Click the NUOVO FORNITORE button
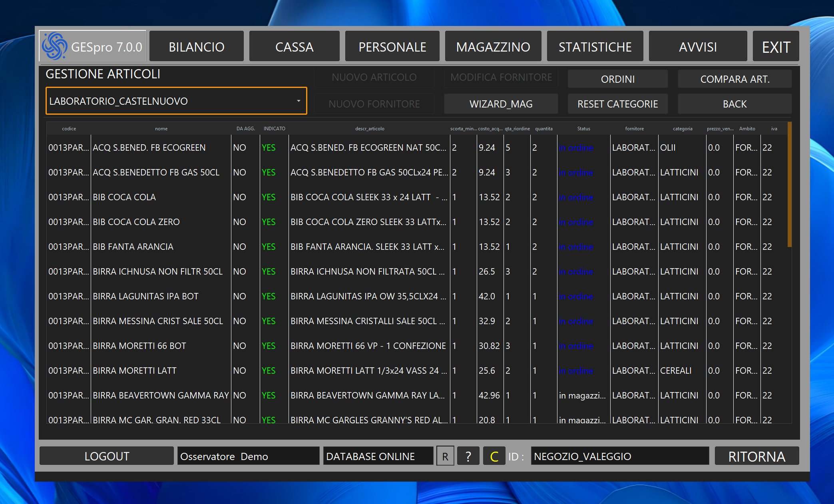This screenshot has height=504, width=834. pyautogui.click(x=374, y=104)
